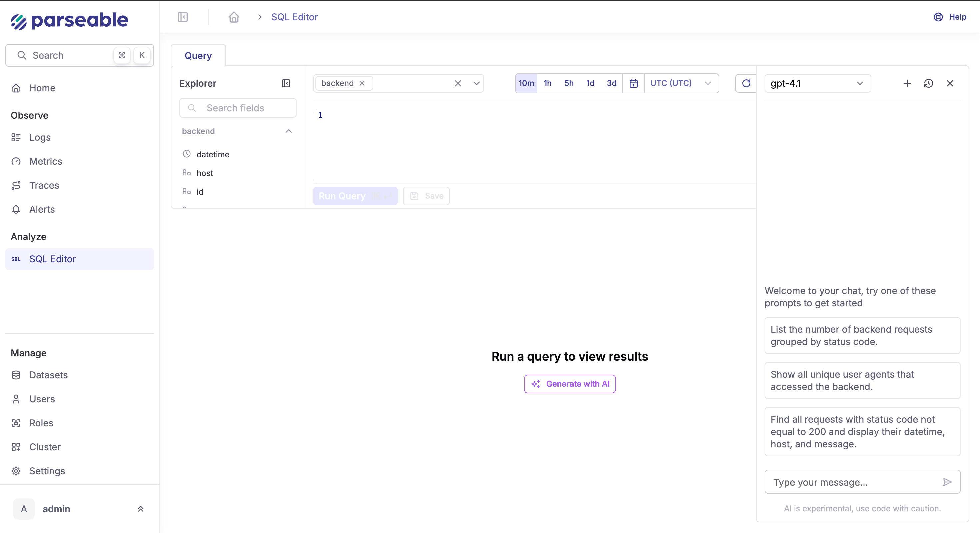Set time range to 3d
This screenshot has height=533, width=980.
pos(611,83)
